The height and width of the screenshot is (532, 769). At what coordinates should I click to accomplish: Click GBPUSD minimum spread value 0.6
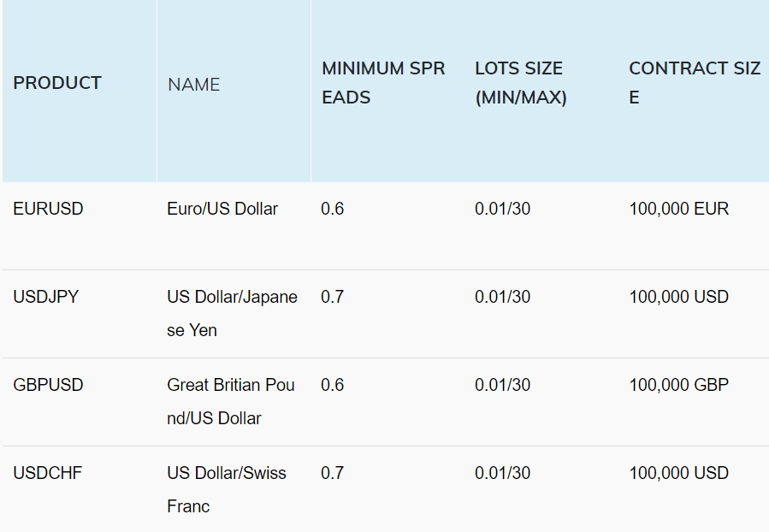point(332,386)
